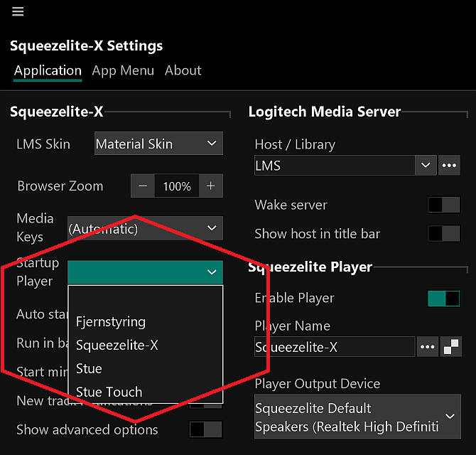The width and height of the screenshot is (476, 455).
Task: Collapse the Startup Player dropdown
Action: click(145, 272)
